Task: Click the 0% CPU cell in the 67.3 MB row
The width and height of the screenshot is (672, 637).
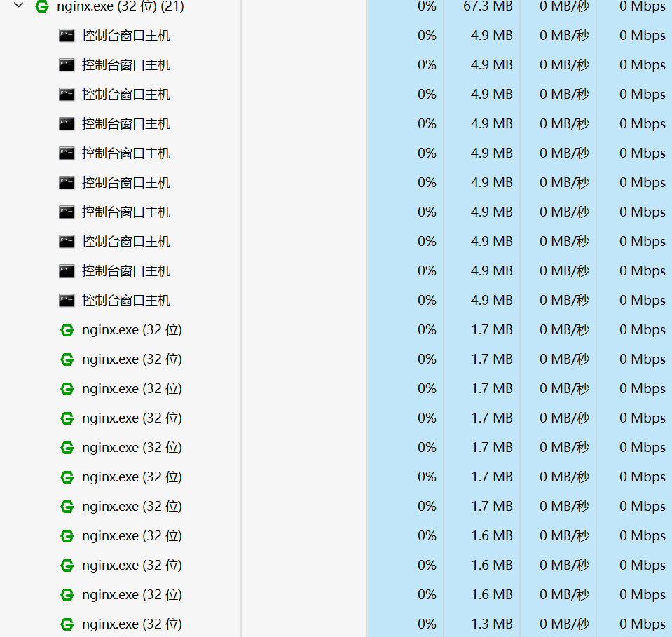Action: tap(427, 6)
